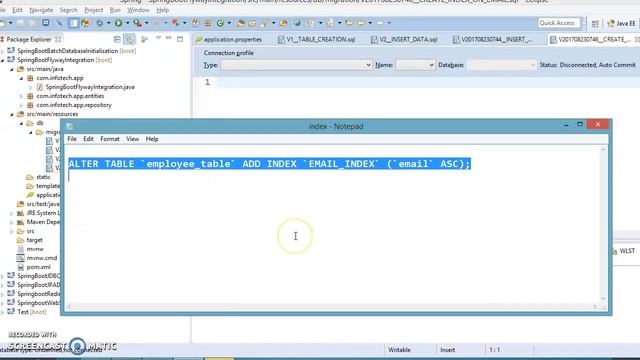Click the Quick Access search field
The image size is (640, 360).
pos(558,23)
